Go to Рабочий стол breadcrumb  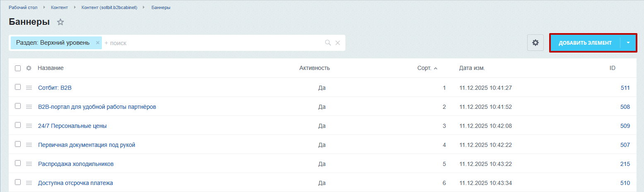click(23, 7)
